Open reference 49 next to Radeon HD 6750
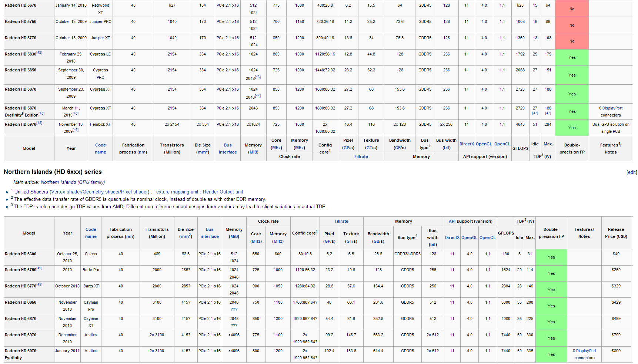 pyautogui.click(x=39, y=268)
